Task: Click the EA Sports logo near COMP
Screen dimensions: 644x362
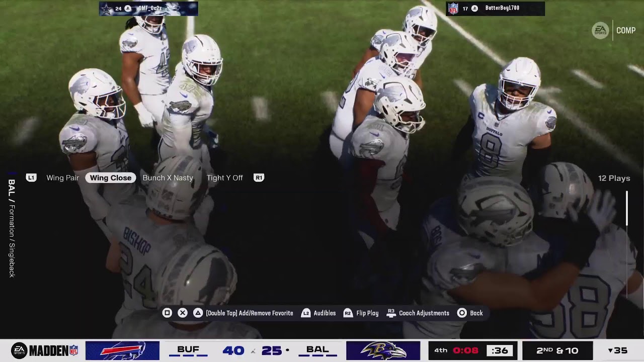Action: coord(600,30)
